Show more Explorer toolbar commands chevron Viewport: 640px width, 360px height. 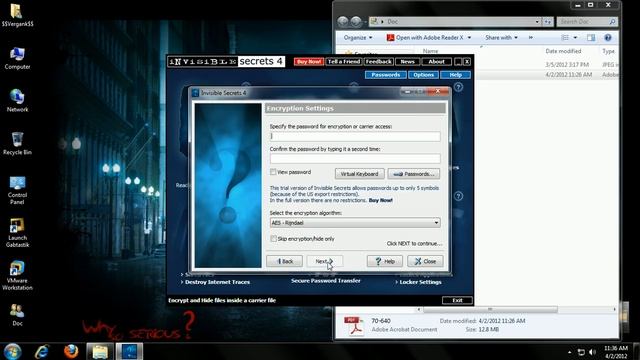coord(531,38)
